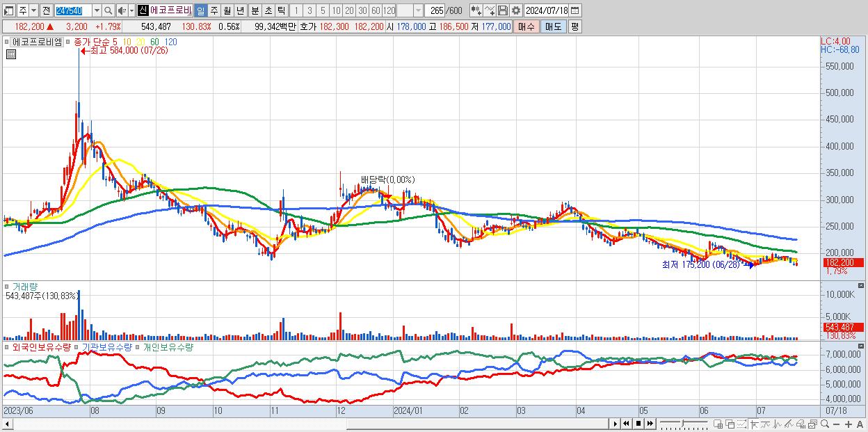Click the stock code field showing 247540
Image resolution: width=868 pixels, height=432 pixels.
pyautogui.click(x=73, y=10)
